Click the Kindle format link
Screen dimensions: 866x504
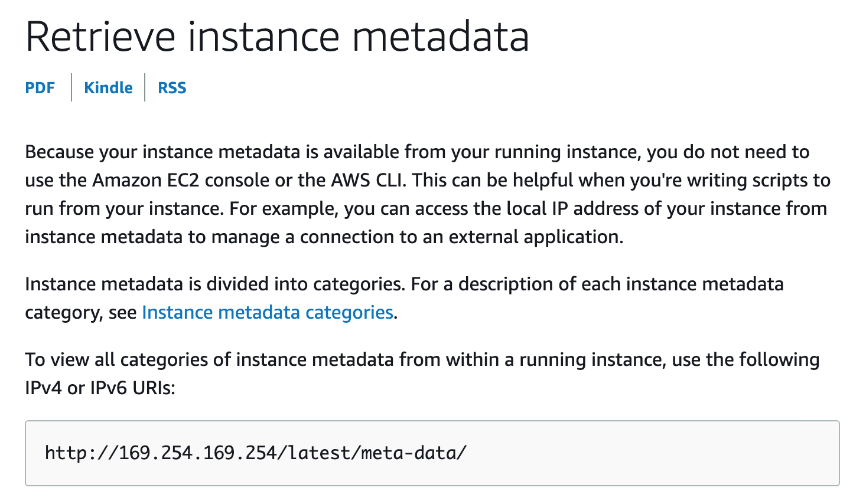pyautogui.click(x=108, y=88)
